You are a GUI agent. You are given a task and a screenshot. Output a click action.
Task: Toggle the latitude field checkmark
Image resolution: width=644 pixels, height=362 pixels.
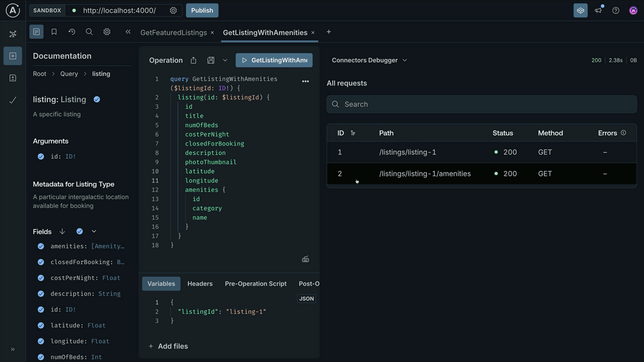pyautogui.click(x=41, y=326)
